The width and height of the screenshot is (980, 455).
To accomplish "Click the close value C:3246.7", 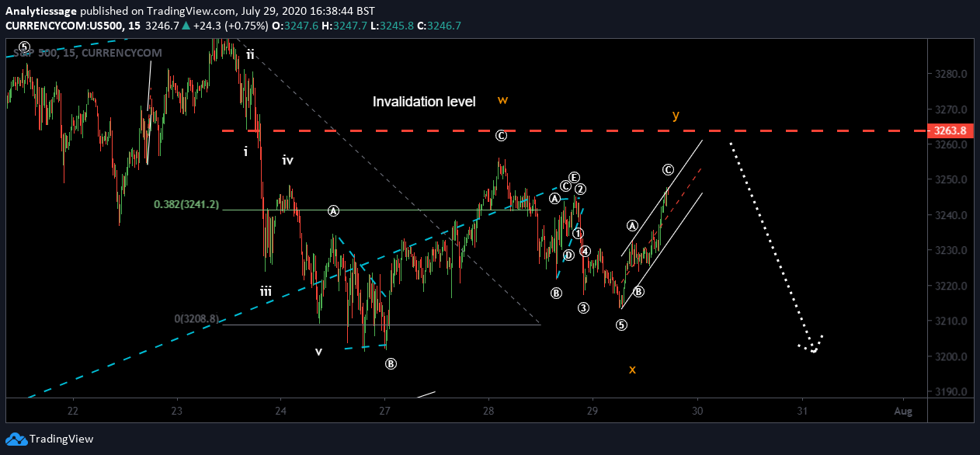I will tap(439, 26).
